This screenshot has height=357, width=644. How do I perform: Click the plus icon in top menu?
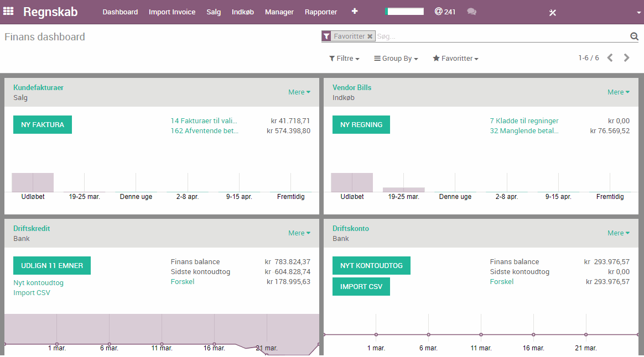[x=355, y=11]
